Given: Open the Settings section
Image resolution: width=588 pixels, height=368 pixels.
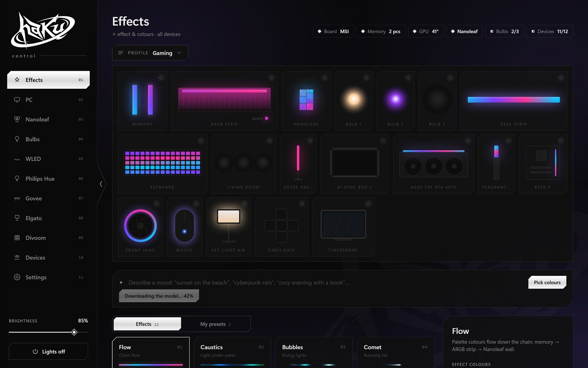Looking at the screenshot, I should pyautogui.click(x=49, y=277).
